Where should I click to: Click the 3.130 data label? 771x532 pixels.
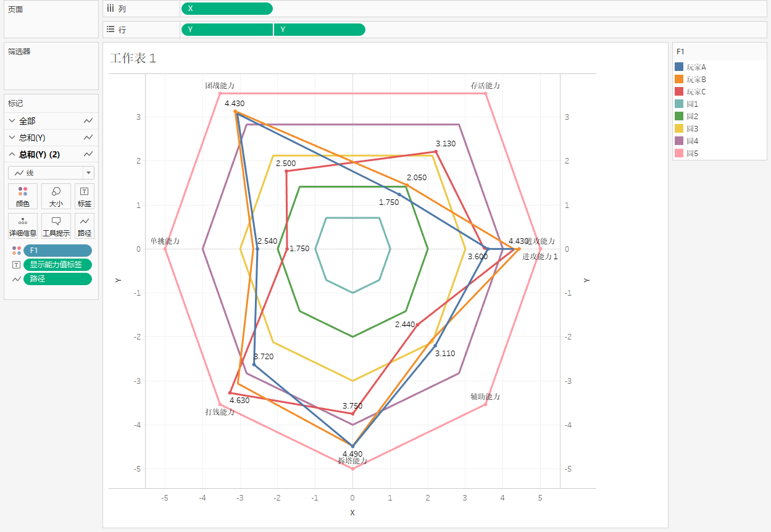[x=445, y=144]
